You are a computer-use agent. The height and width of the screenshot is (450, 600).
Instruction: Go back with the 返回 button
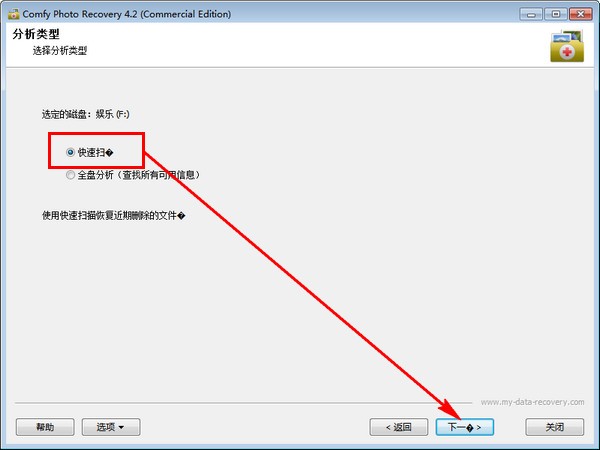coord(399,427)
